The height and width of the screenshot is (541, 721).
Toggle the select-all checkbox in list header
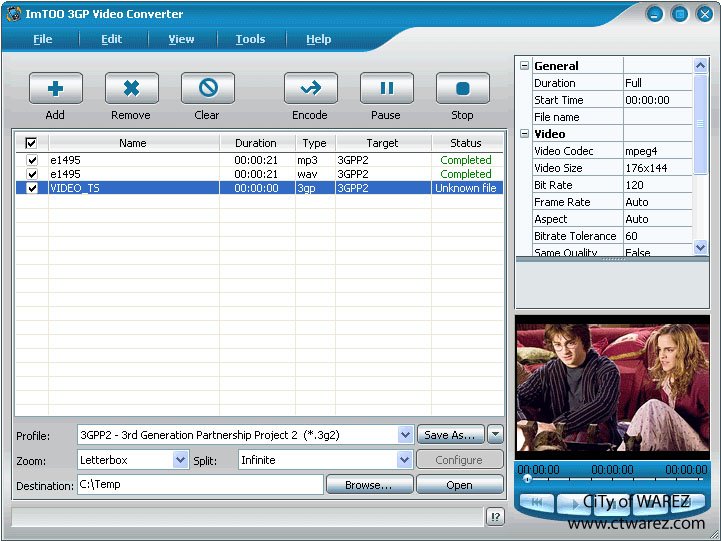pyautogui.click(x=31, y=143)
